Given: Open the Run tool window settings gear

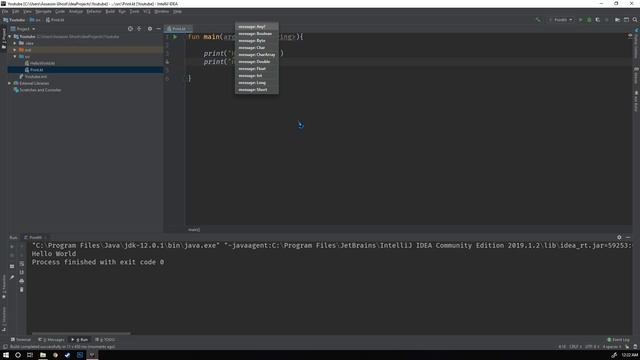Looking at the screenshot, I should (619, 237).
